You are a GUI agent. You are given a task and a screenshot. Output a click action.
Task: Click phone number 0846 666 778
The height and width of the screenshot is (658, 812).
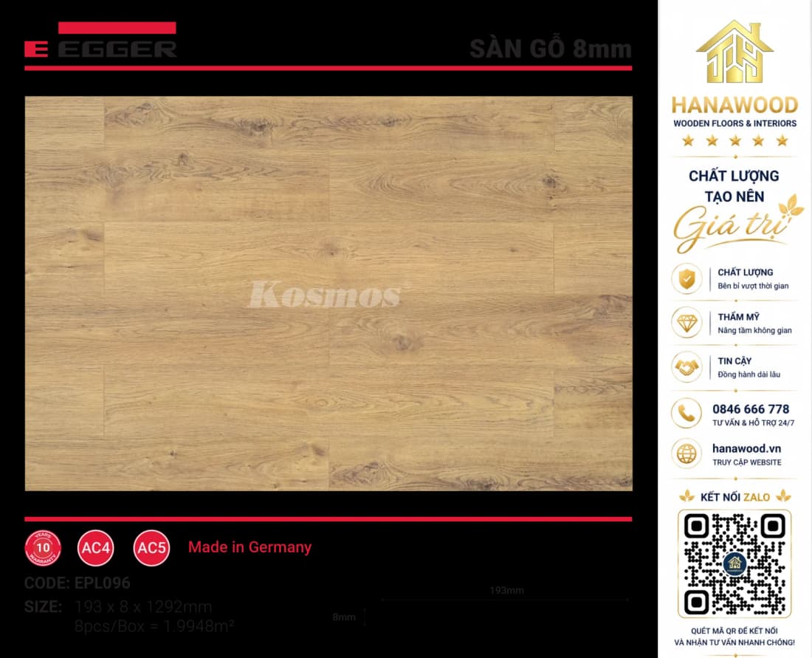point(751,409)
